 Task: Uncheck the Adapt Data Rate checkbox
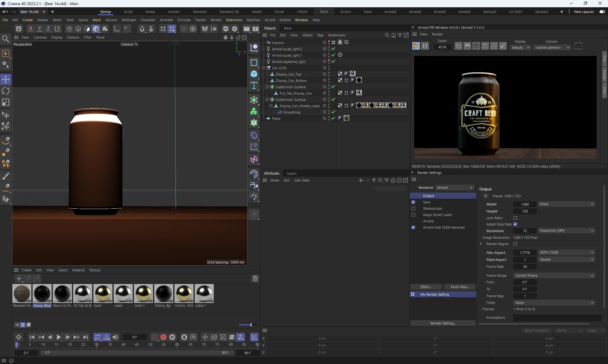tap(515, 224)
